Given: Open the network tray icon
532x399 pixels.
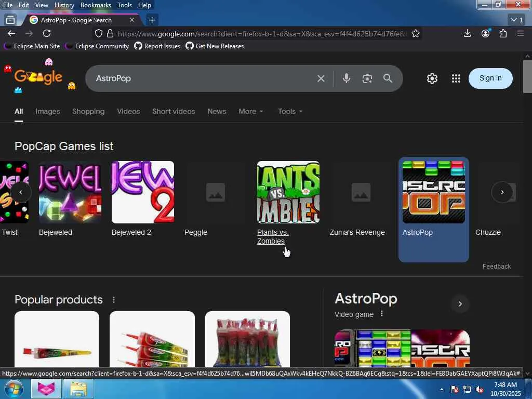Looking at the screenshot, I should 467,390.
